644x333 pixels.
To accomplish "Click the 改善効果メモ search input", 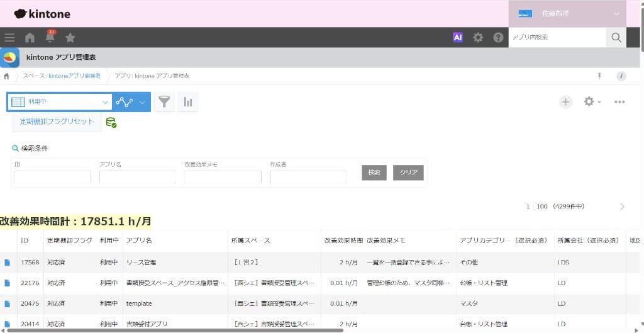I will (x=223, y=177).
